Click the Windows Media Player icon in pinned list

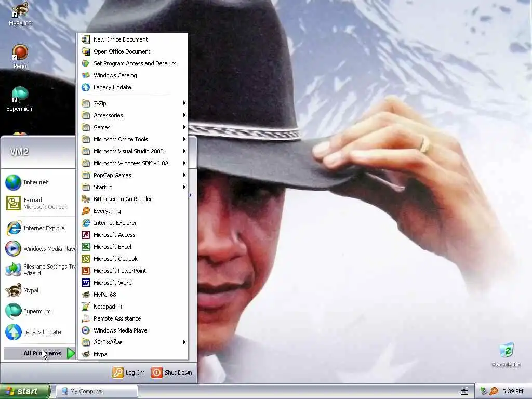pyautogui.click(x=13, y=249)
